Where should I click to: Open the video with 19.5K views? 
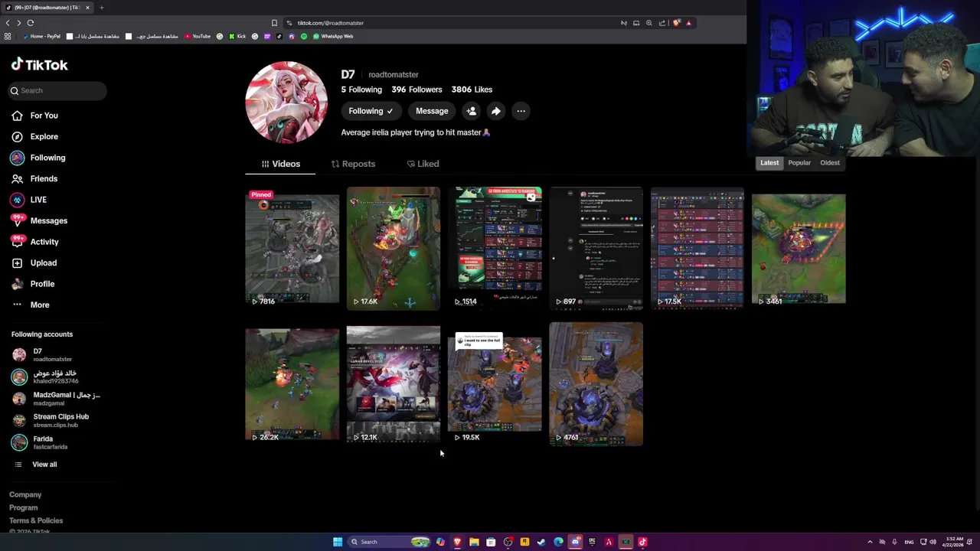tap(495, 384)
